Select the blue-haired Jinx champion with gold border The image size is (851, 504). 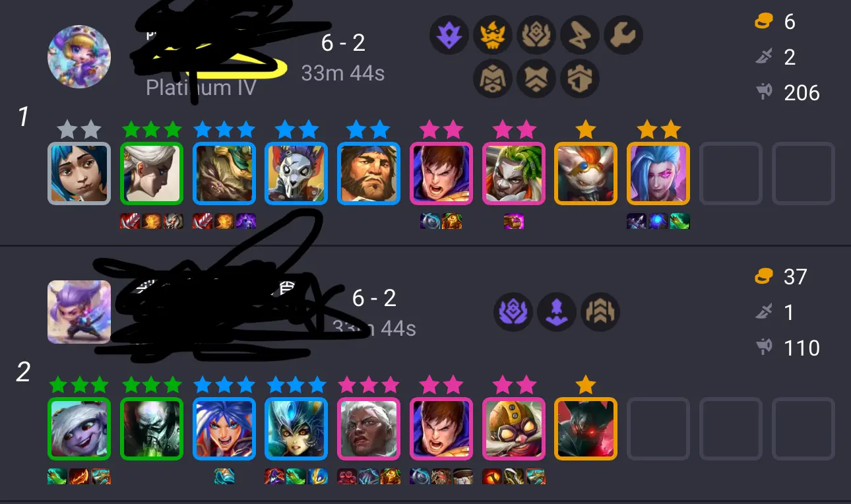pos(658,173)
